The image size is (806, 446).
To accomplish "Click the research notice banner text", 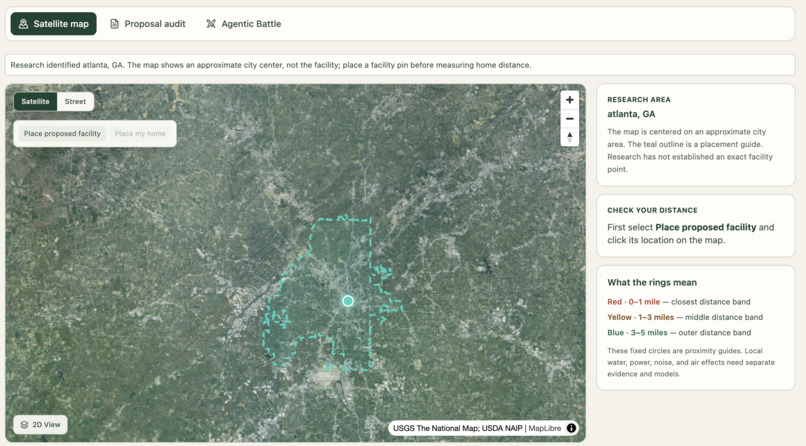I will (x=271, y=65).
